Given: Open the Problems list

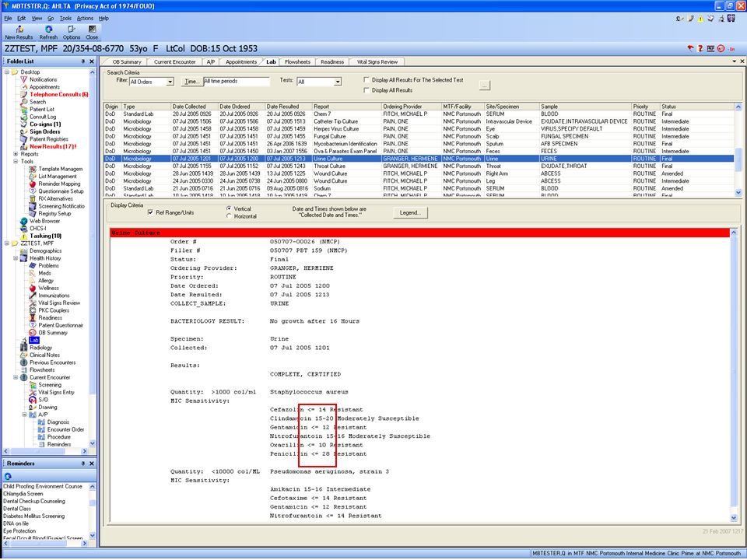Looking at the screenshot, I should pos(48,266).
